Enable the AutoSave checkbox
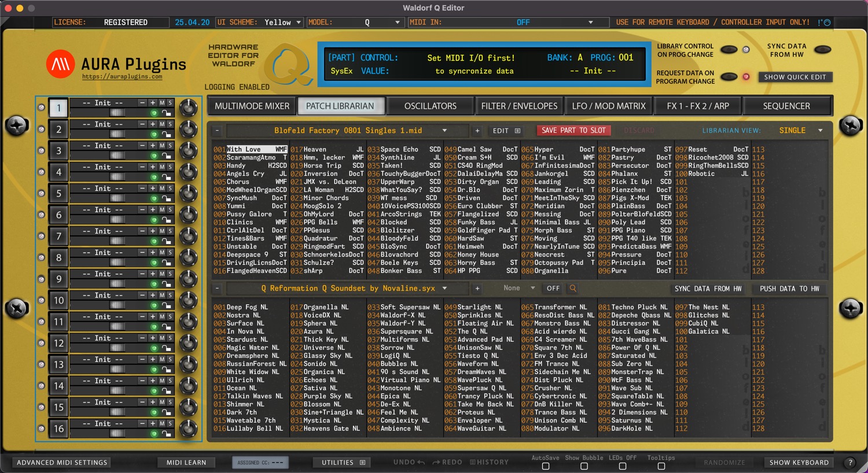The width and height of the screenshot is (868, 473). tap(546, 466)
